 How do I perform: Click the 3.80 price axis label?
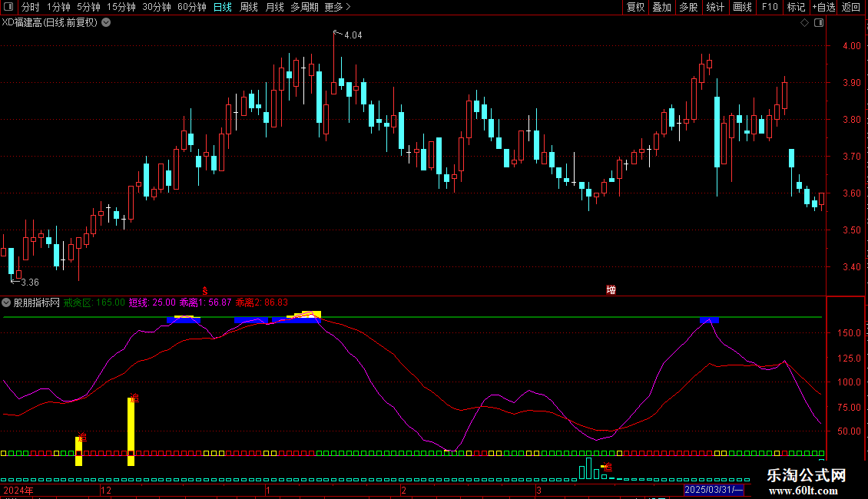coord(851,120)
